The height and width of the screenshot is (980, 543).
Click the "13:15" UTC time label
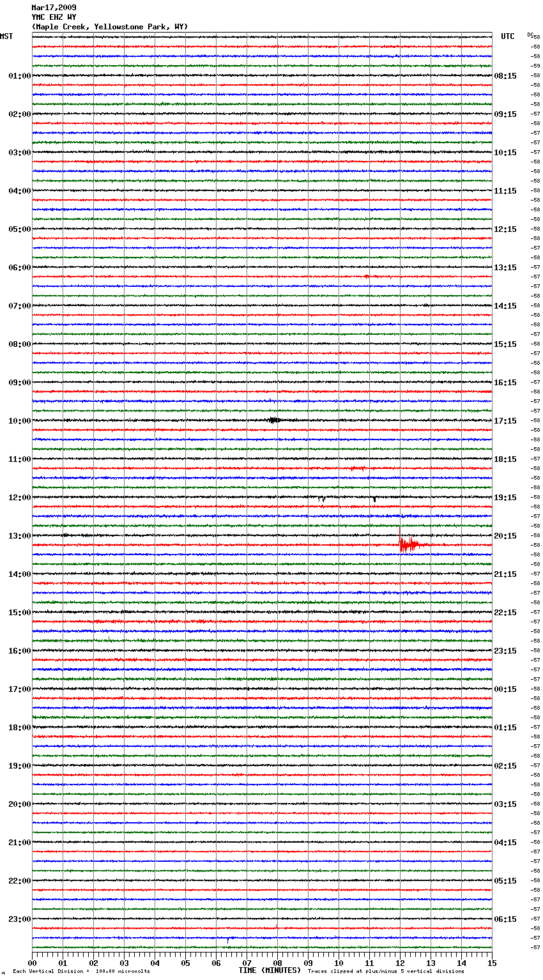click(x=505, y=268)
